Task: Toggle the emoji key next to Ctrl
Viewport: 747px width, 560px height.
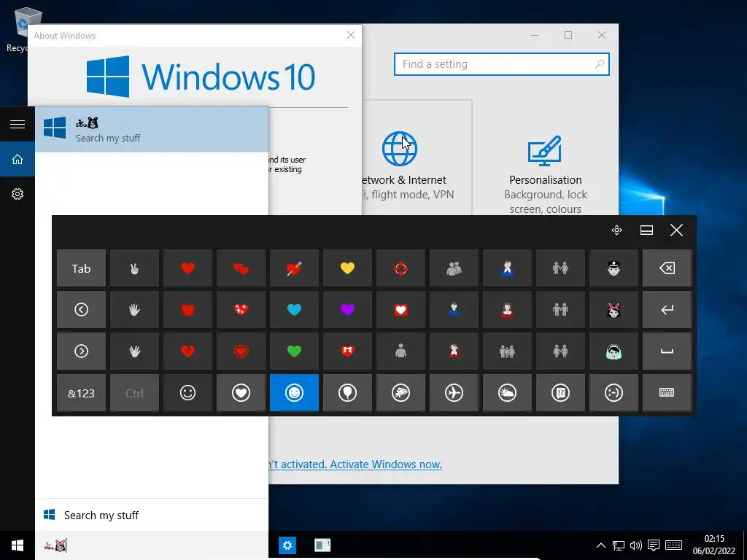Action: (x=187, y=393)
